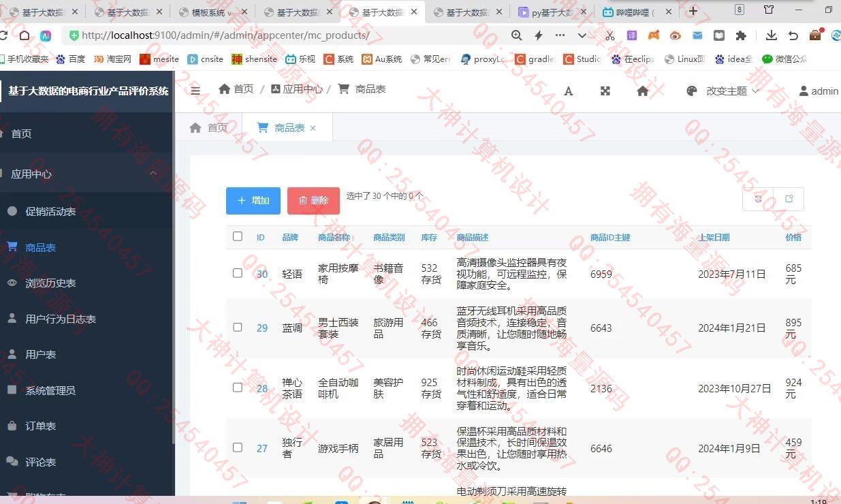Sort by the 库存 column header

pos(429,237)
